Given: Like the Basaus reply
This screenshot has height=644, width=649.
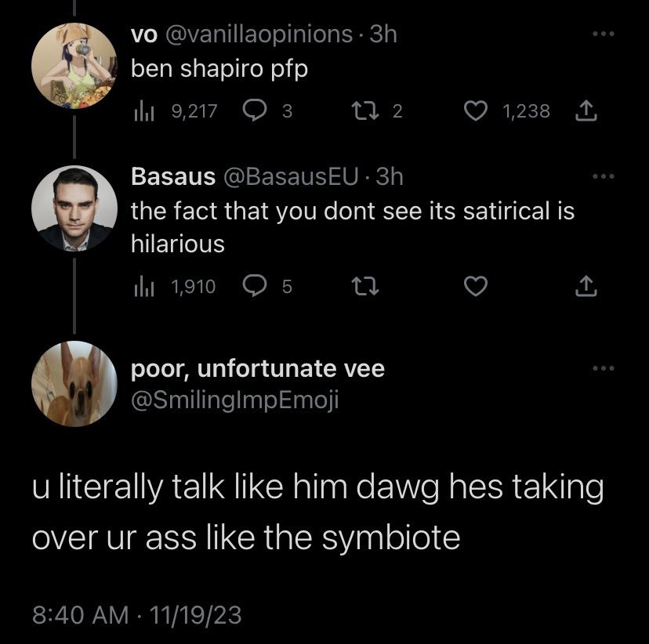Looking at the screenshot, I should coord(473,288).
